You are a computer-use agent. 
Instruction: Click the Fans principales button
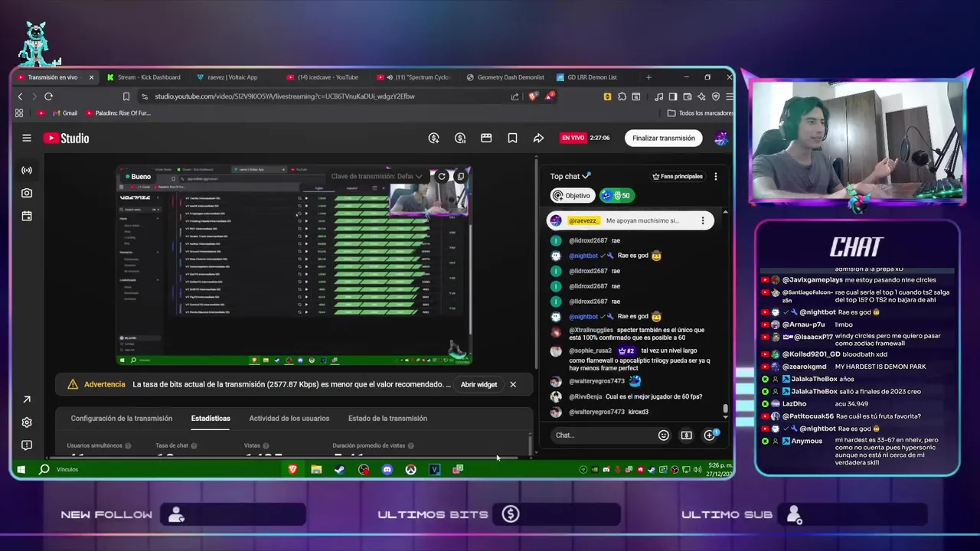point(677,176)
